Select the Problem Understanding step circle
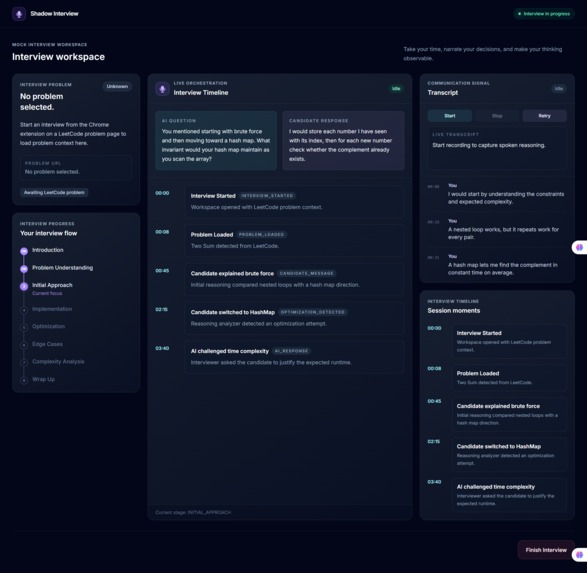Screen dimensions: 587x573 (24, 268)
